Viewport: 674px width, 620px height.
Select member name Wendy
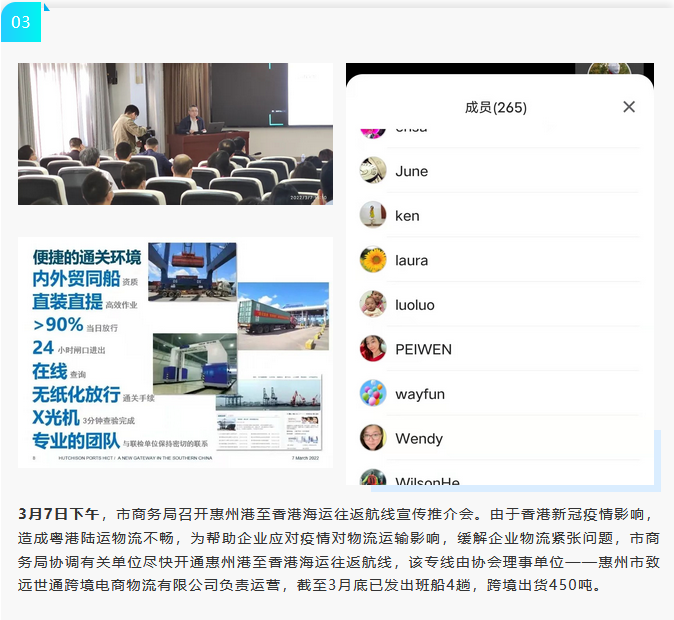tap(419, 439)
